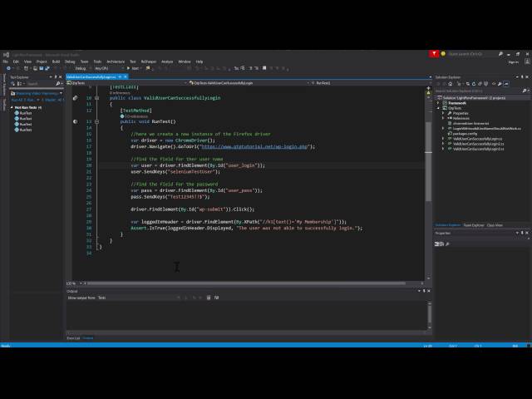
Task: Click the Start debugging play button
Action: [128, 68]
